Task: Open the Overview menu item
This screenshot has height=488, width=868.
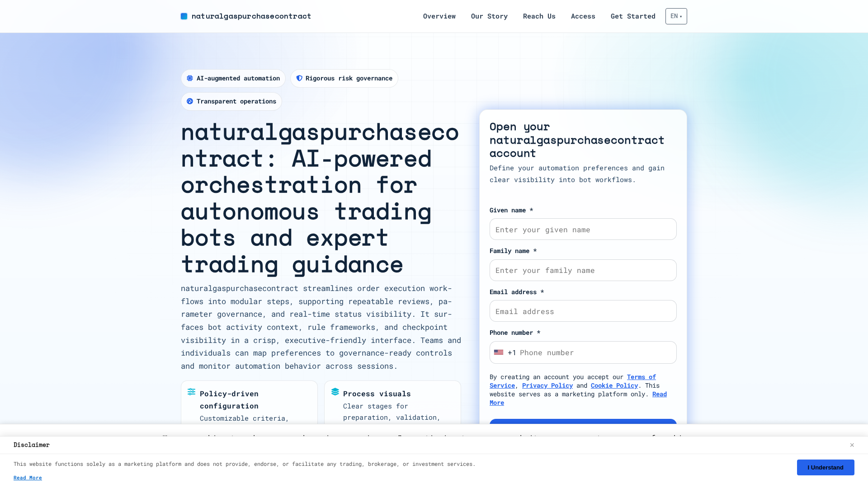Action: pos(439,16)
